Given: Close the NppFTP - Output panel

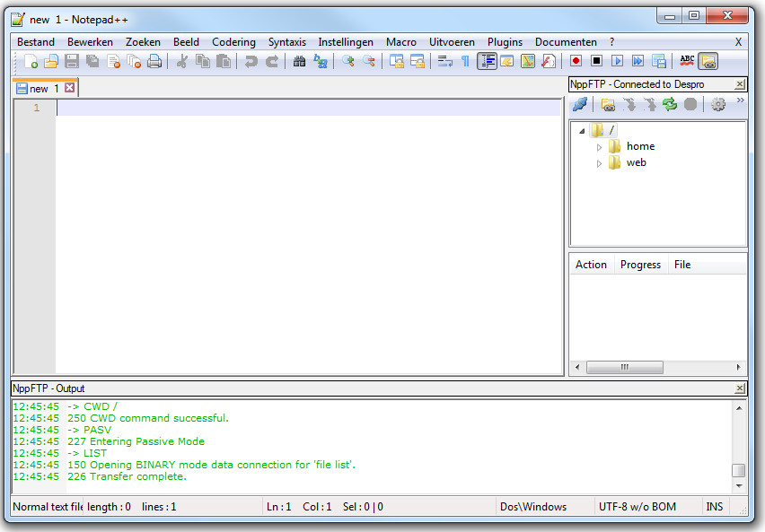Looking at the screenshot, I should [740, 388].
